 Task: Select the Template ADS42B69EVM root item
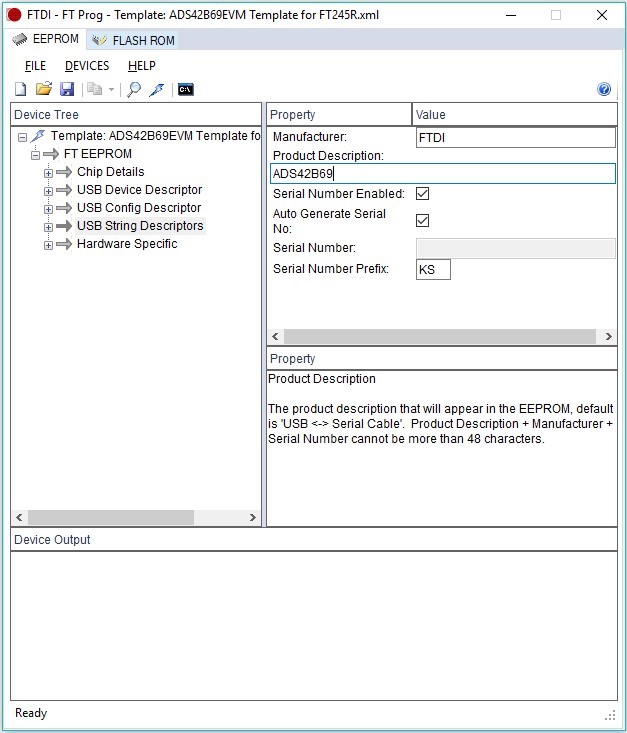tap(155, 136)
